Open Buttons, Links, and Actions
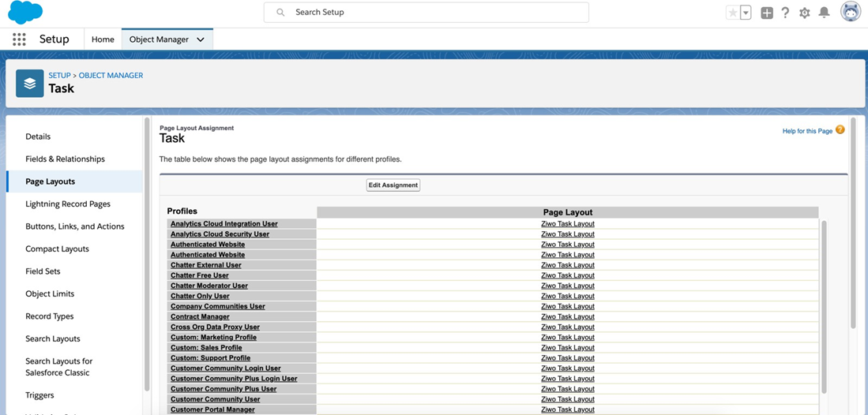The image size is (868, 415). 75,226
